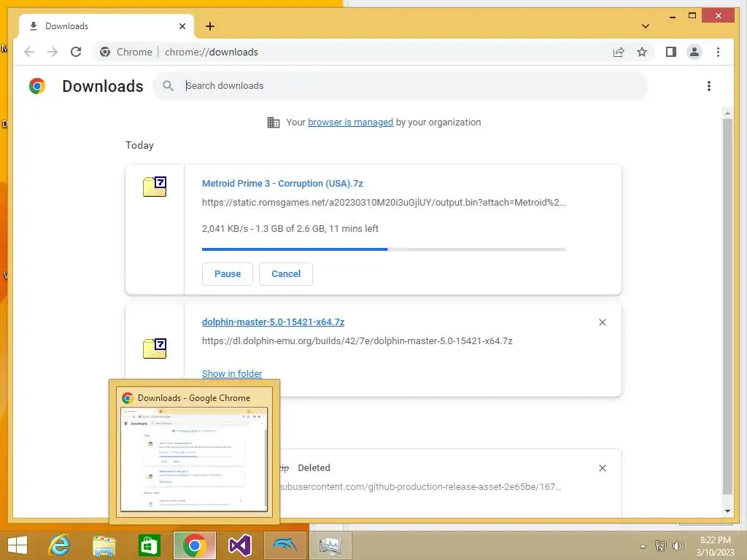Viewport: 747px width, 560px height.
Task: Remove dolphin-master download from the list
Action: [x=602, y=322]
